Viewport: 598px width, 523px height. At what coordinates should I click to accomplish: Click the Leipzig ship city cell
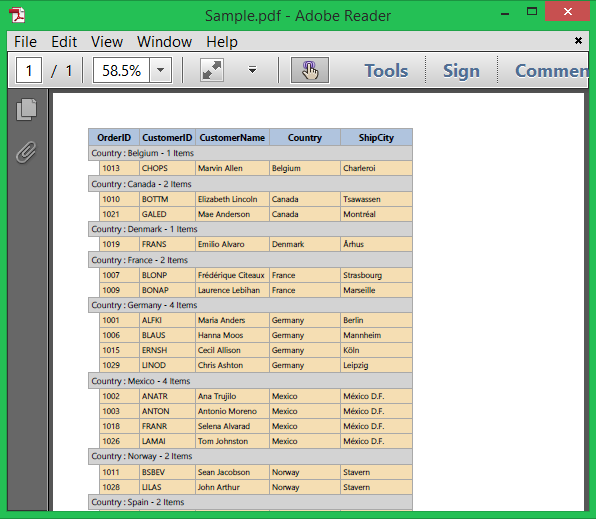point(376,365)
